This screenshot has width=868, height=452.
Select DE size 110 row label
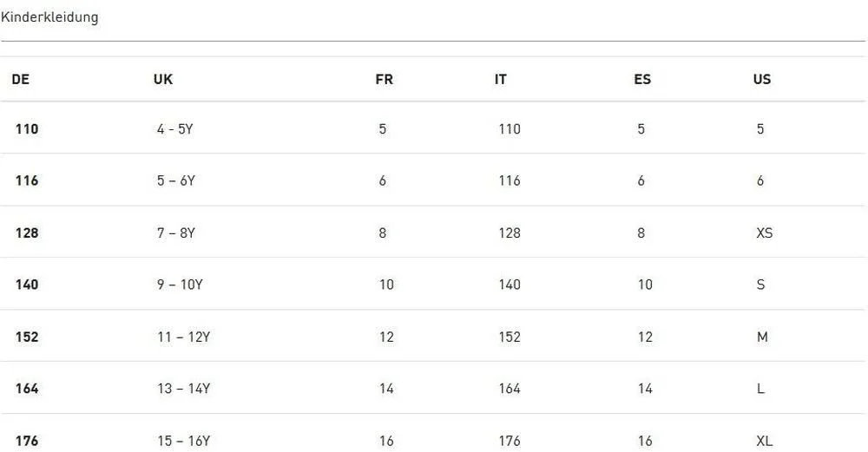(x=27, y=129)
